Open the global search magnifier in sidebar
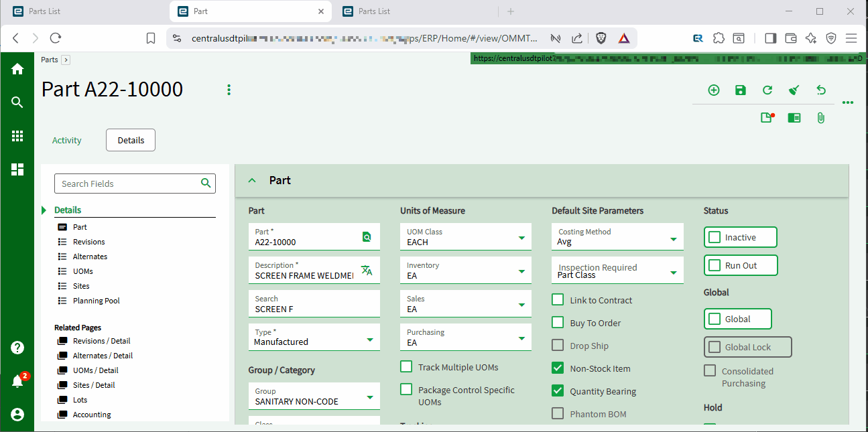The width and height of the screenshot is (868, 432). pyautogui.click(x=17, y=102)
